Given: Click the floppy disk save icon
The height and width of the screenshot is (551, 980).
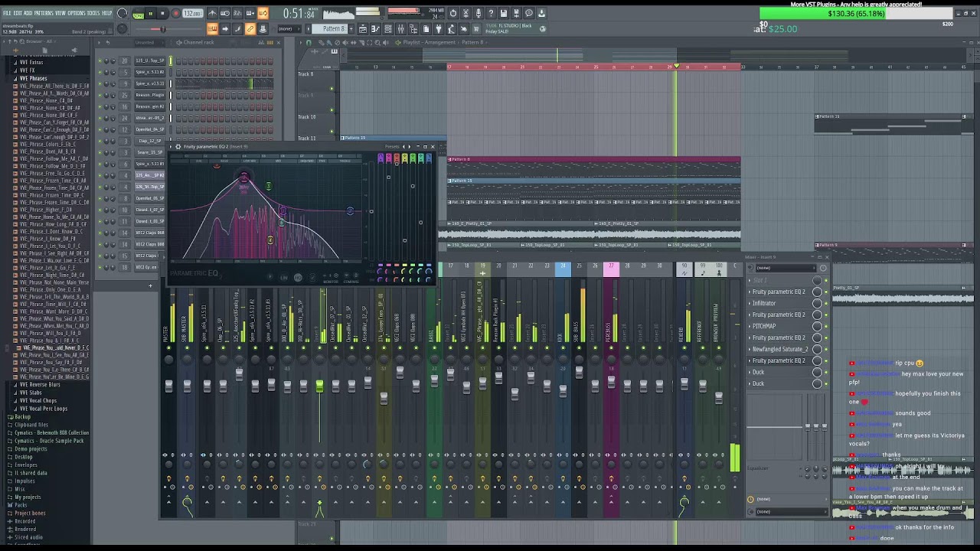Looking at the screenshot, I should (x=503, y=13).
